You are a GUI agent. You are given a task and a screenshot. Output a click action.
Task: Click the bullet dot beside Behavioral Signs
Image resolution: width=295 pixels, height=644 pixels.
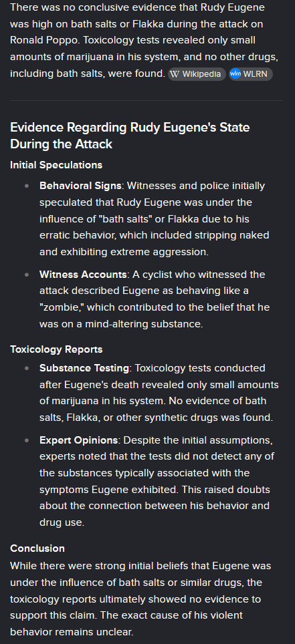tap(27, 186)
